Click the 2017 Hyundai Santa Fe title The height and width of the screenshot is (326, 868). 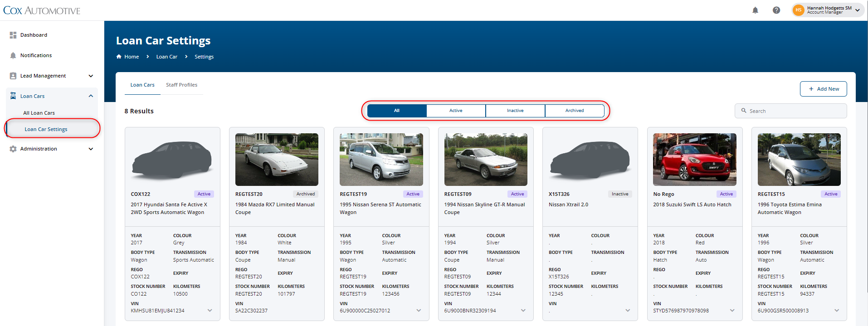point(169,209)
